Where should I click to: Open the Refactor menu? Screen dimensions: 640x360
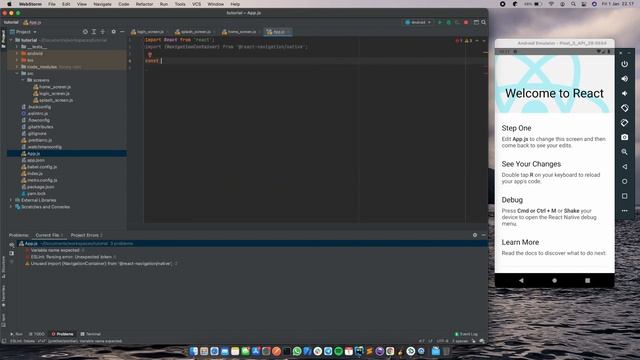tap(144, 4)
